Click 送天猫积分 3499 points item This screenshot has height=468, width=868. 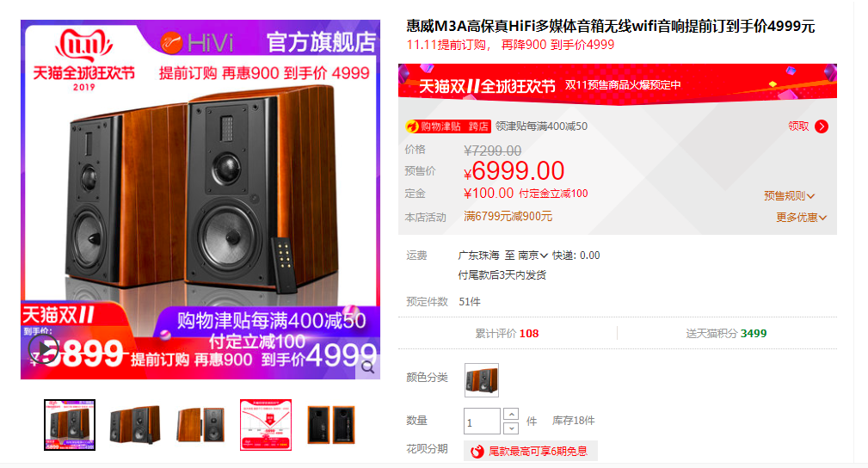coord(726,334)
